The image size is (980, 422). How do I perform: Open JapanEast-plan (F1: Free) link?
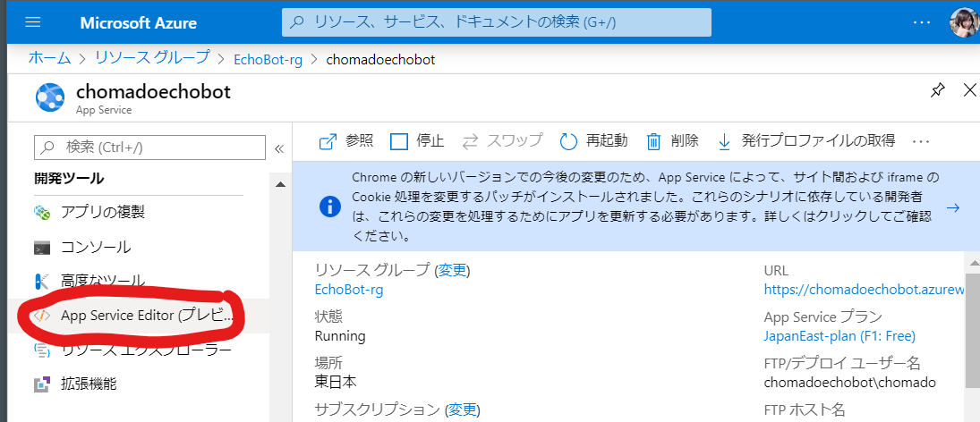tap(839, 336)
